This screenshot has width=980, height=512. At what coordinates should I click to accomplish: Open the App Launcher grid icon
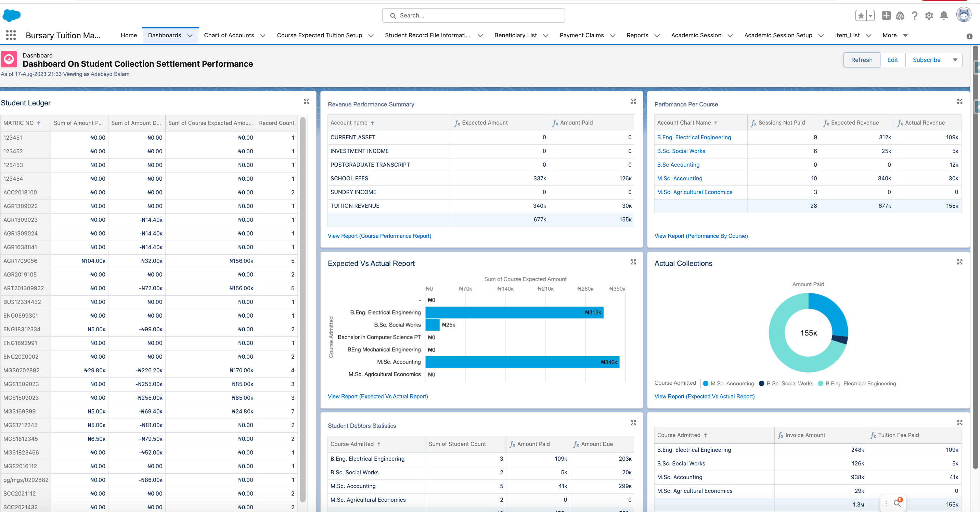click(11, 35)
